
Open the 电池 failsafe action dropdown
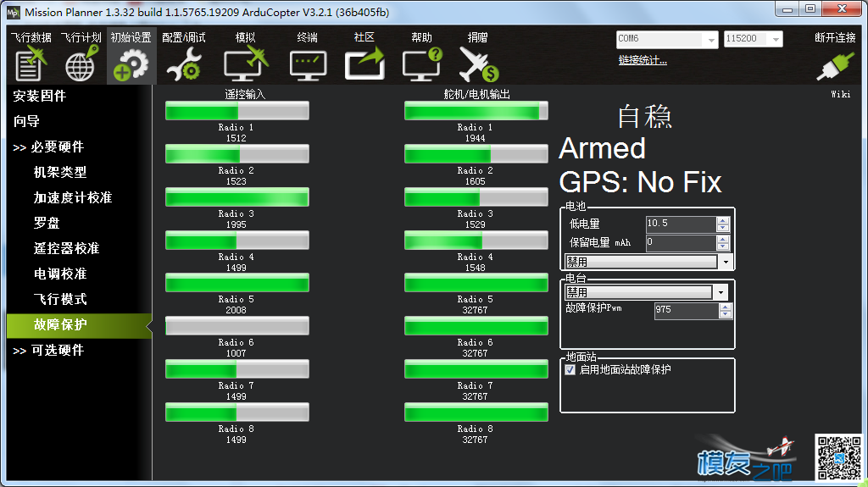pyautogui.click(x=726, y=262)
